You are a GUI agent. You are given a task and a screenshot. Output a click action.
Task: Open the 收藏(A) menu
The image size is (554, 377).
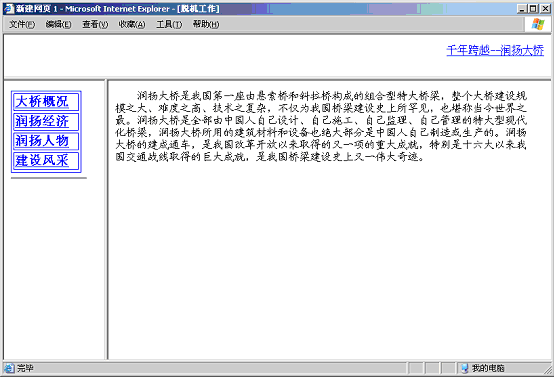coord(132,24)
